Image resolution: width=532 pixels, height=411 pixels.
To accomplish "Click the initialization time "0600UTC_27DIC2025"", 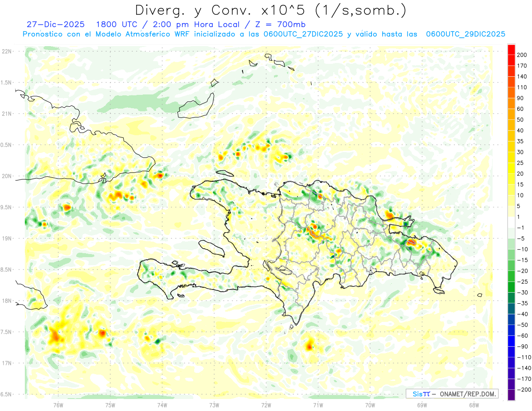I will (303, 34).
